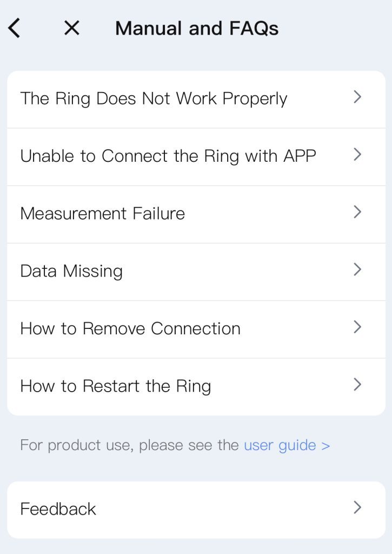The height and width of the screenshot is (554, 392).
Task: Tap the arrow beside Data Missing
Action: tap(357, 269)
